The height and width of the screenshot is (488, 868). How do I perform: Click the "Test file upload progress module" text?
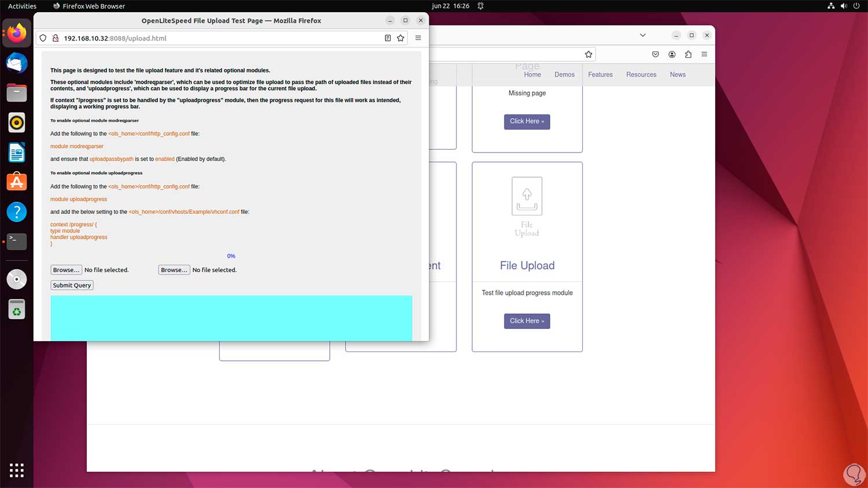tap(527, 293)
